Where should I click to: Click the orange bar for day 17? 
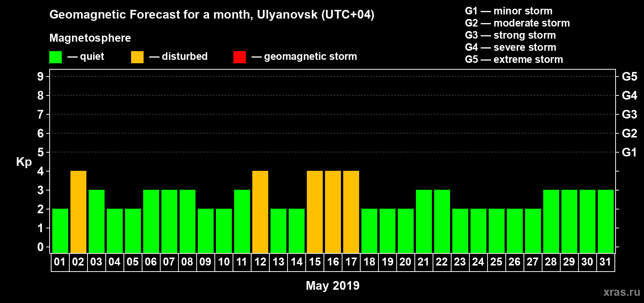[351, 212]
